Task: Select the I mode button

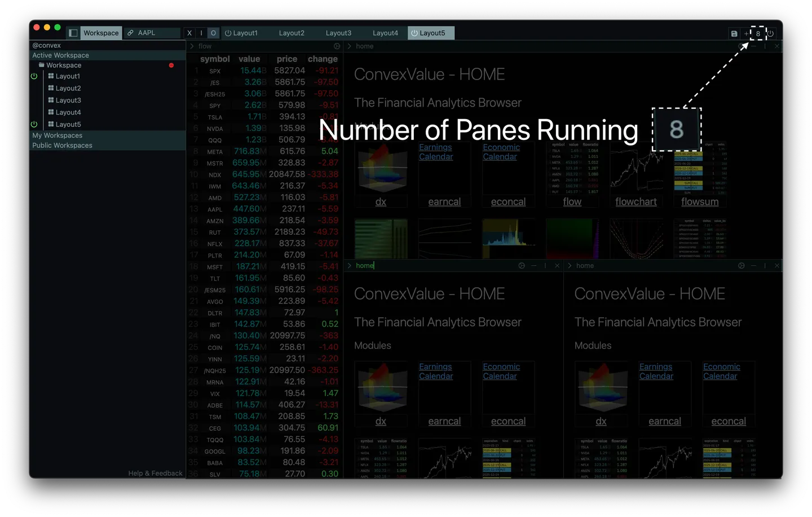Action: pos(201,33)
